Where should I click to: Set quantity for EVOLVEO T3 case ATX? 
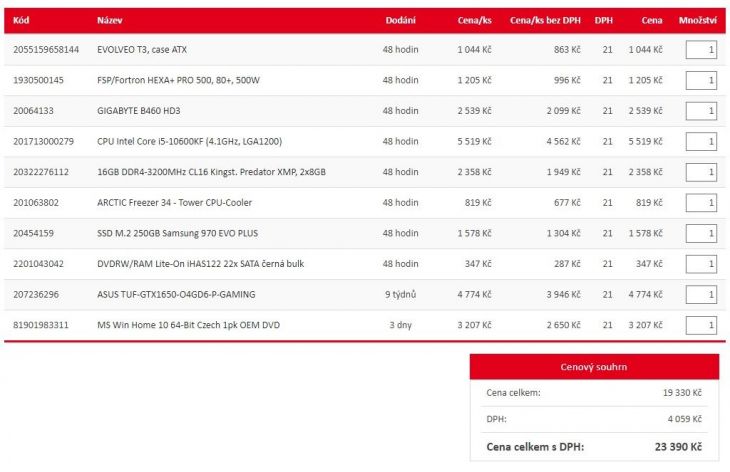click(701, 50)
